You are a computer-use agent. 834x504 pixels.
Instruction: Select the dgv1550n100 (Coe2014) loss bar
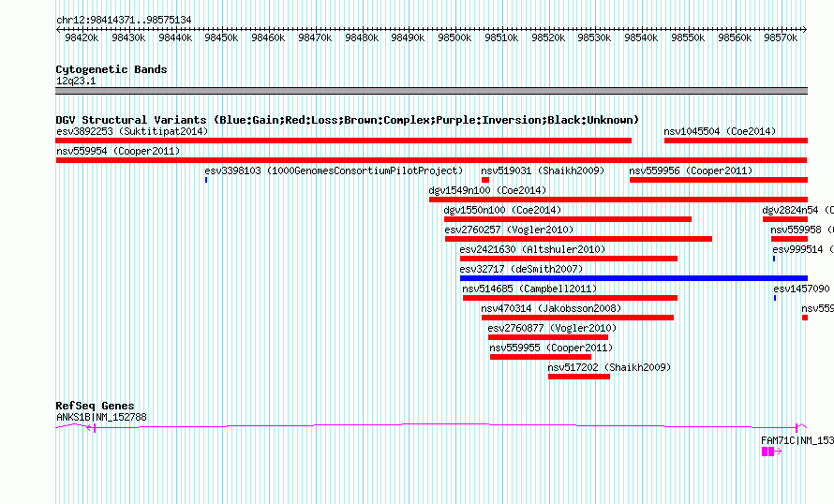[568, 219]
